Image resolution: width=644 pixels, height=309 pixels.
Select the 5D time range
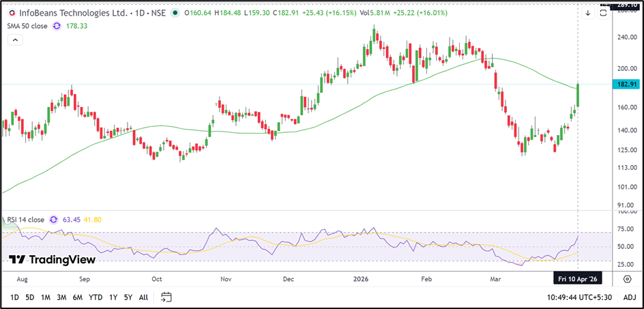(x=30, y=297)
